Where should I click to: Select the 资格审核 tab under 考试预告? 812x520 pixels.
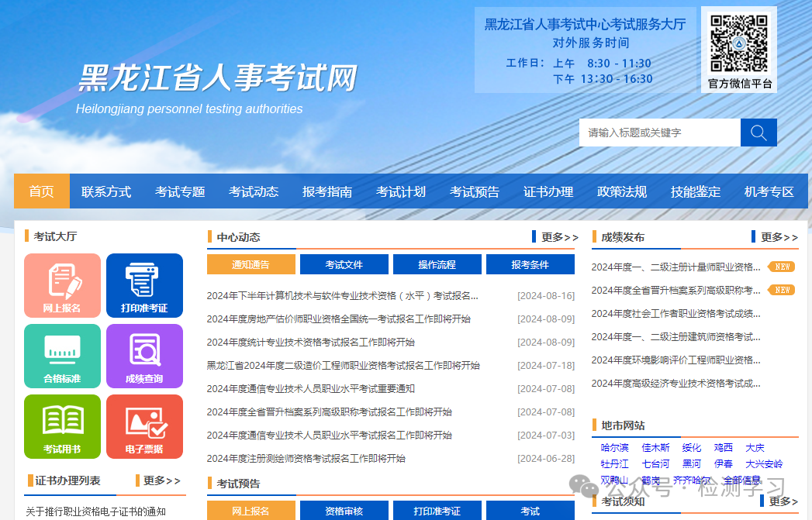click(x=344, y=510)
